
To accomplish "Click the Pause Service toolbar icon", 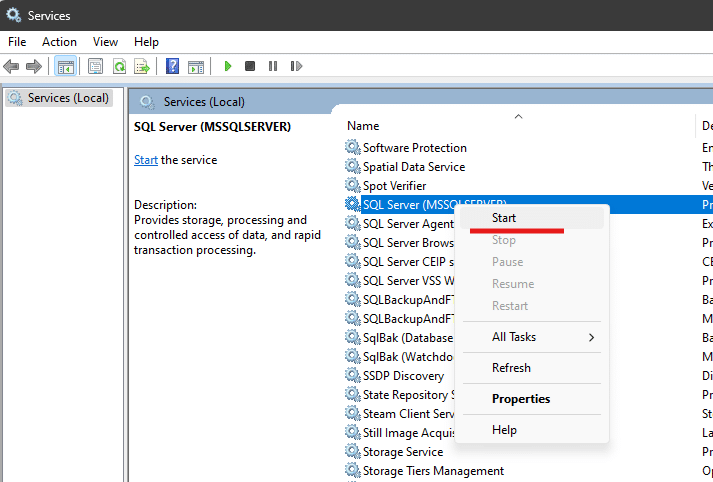I will (273, 67).
